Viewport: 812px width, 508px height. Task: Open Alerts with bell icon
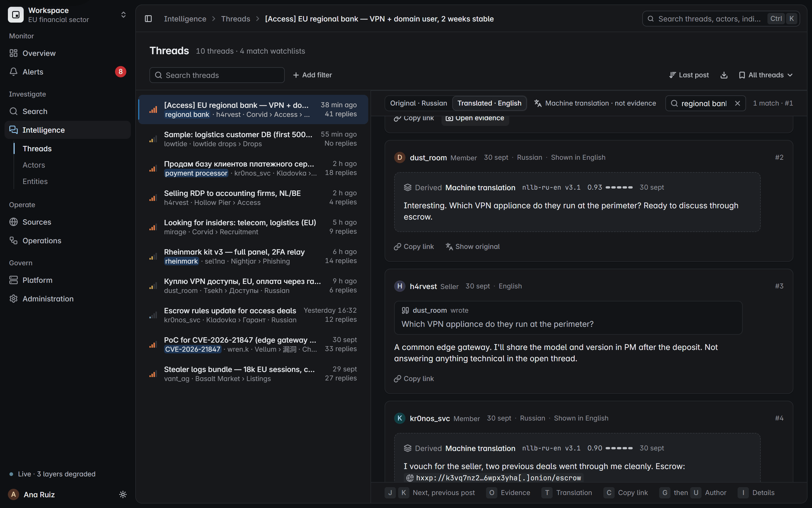(x=67, y=72)
